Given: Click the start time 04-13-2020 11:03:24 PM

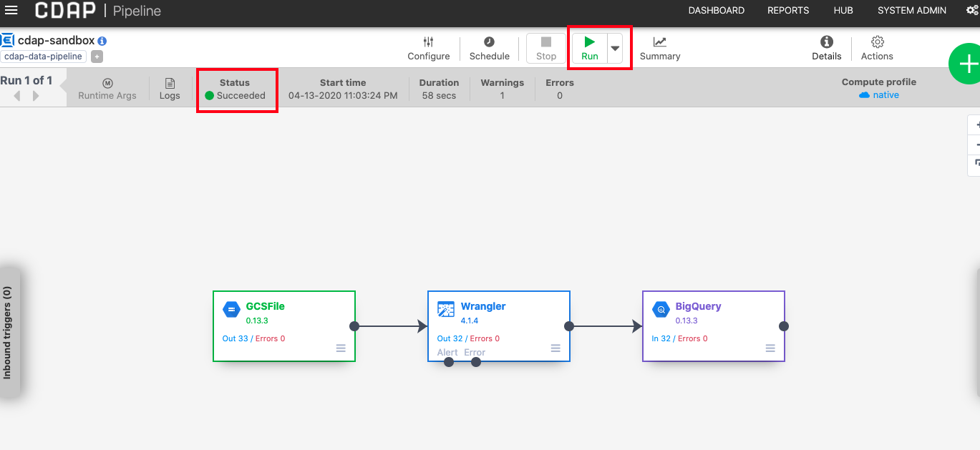Looking at the screenshot, I should [343, 95].
